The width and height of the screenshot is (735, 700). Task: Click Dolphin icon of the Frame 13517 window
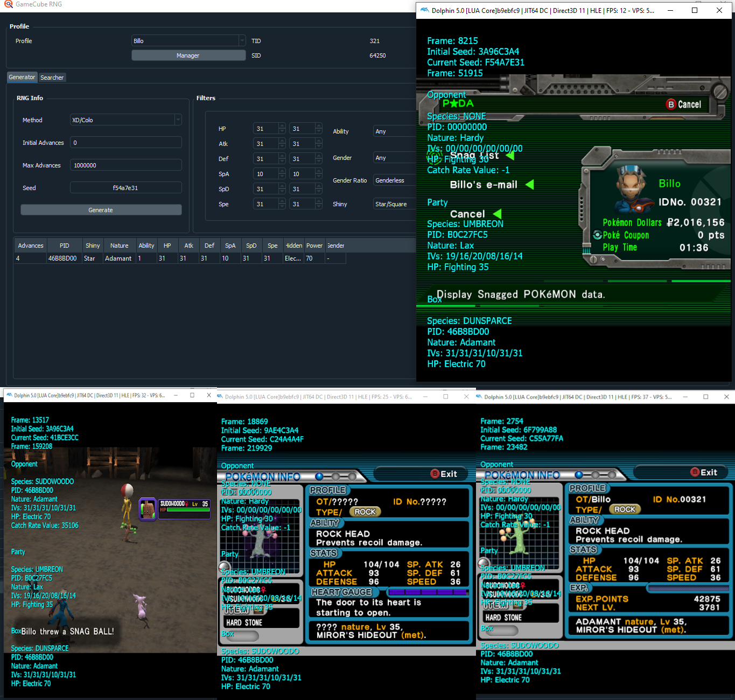click(x=9, y=395)
